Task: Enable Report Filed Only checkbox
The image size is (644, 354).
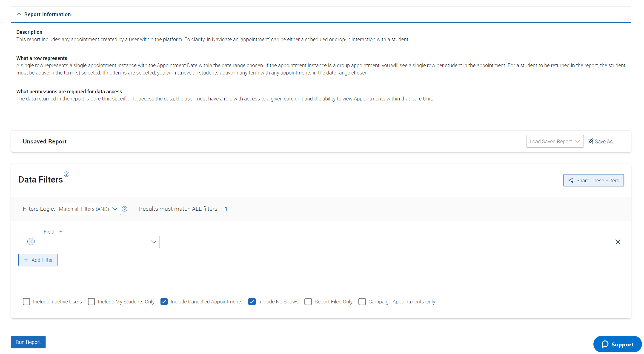Action: tap(308, 301)
